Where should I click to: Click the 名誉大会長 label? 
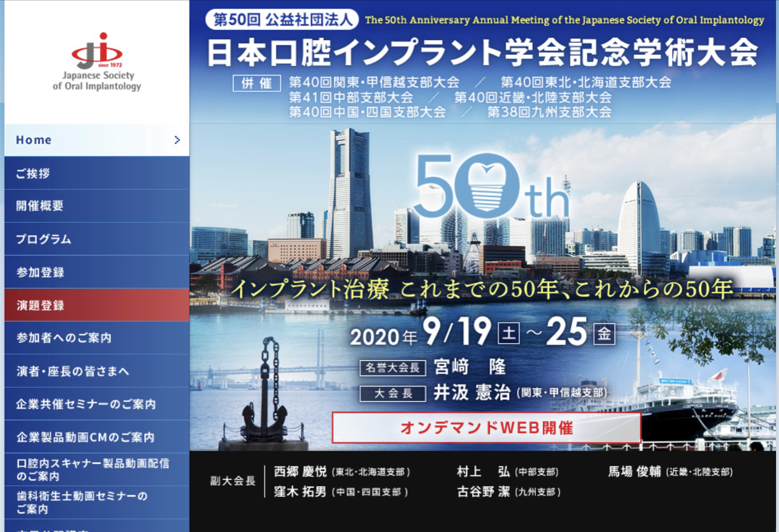pos(393,368)
